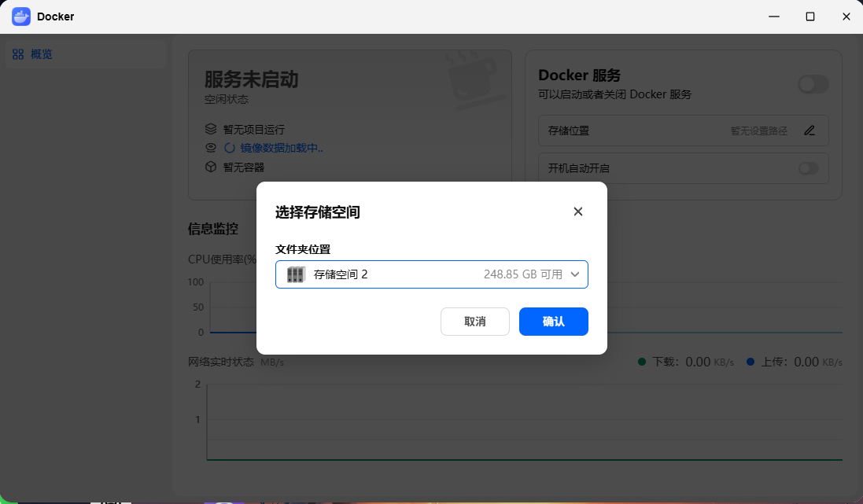Open the 存储空间 2 folder location dropdown

(431, 274)
